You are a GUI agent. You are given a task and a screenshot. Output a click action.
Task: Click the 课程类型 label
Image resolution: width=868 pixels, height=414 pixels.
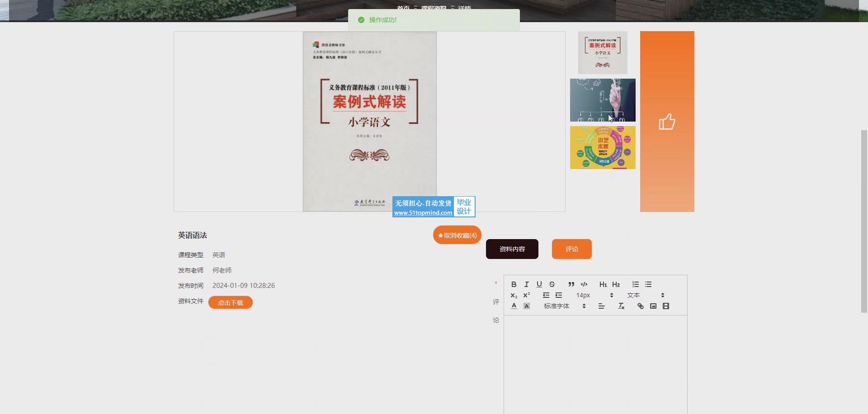coord(191,255)
